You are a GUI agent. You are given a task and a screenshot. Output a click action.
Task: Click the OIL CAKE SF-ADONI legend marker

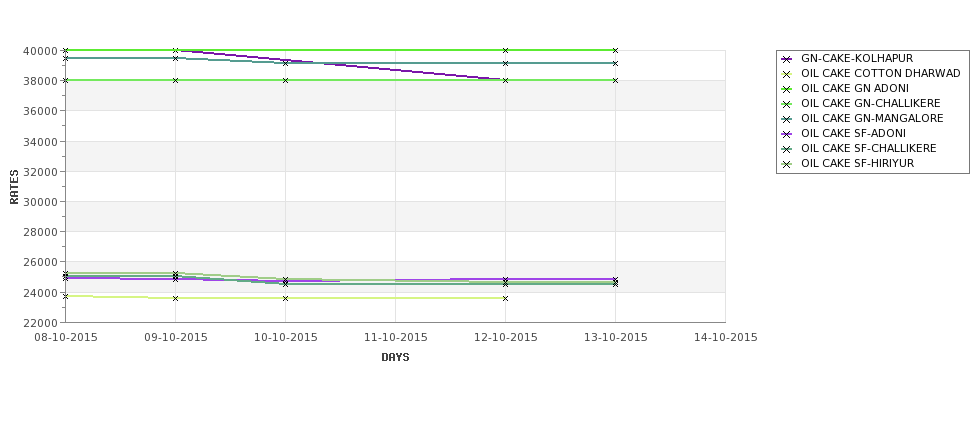(787, 134)
